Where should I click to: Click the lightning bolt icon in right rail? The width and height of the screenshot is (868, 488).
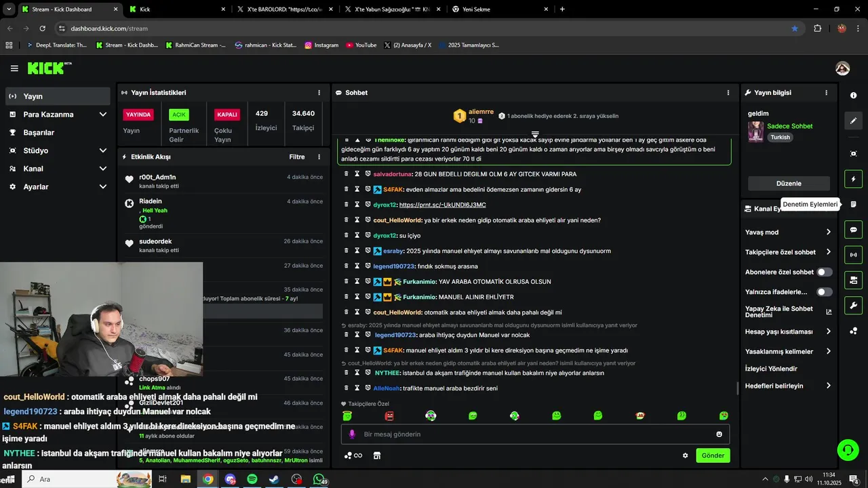[853, 180]
